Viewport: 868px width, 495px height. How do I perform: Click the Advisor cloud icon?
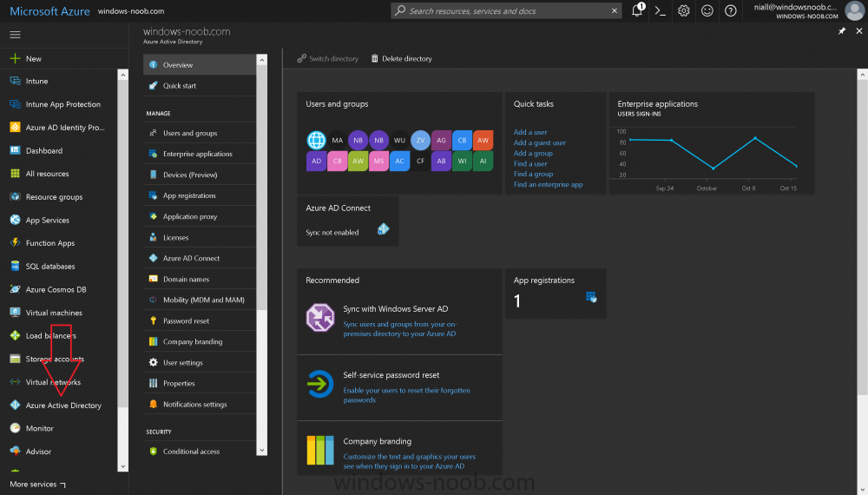(x=15, y=452)
